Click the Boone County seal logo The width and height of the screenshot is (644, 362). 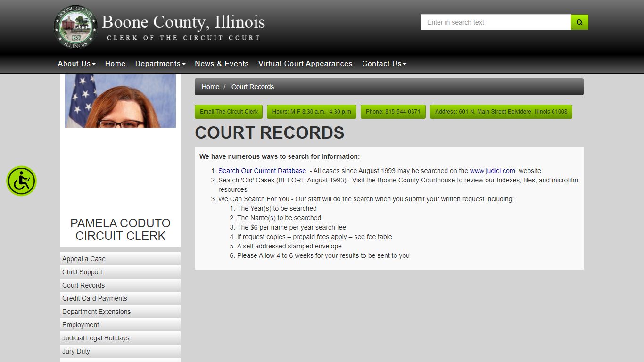(x=75, y=26)
